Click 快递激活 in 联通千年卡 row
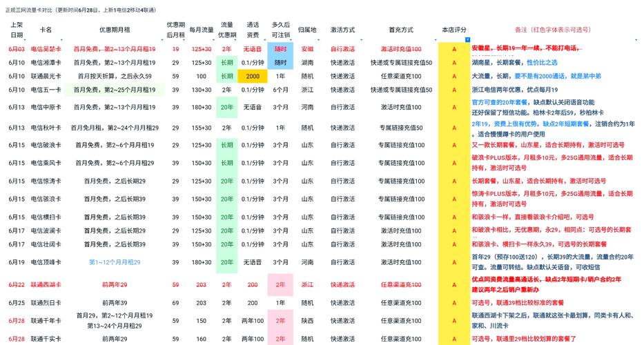 coord(342,321)
